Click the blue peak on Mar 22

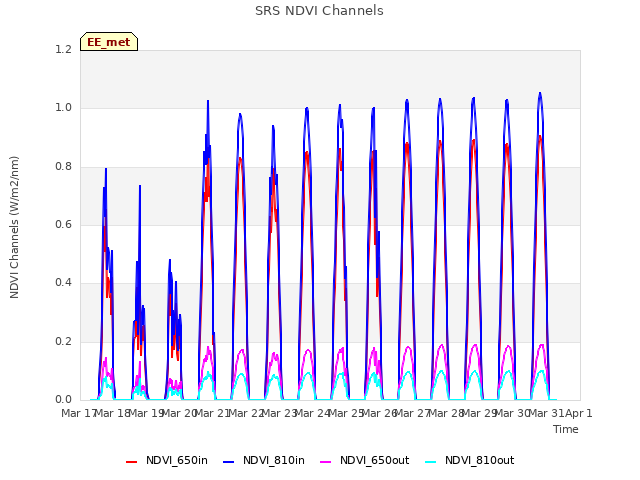coord(240,115)
